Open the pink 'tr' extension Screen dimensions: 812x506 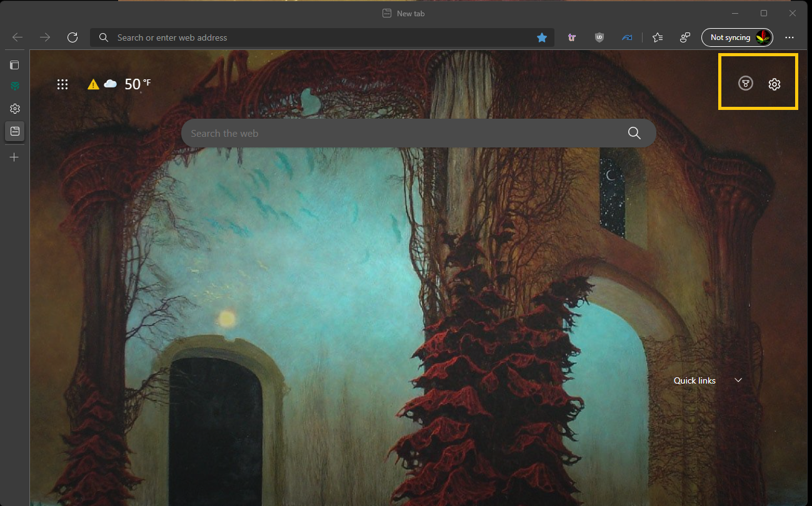click(572, 37)
